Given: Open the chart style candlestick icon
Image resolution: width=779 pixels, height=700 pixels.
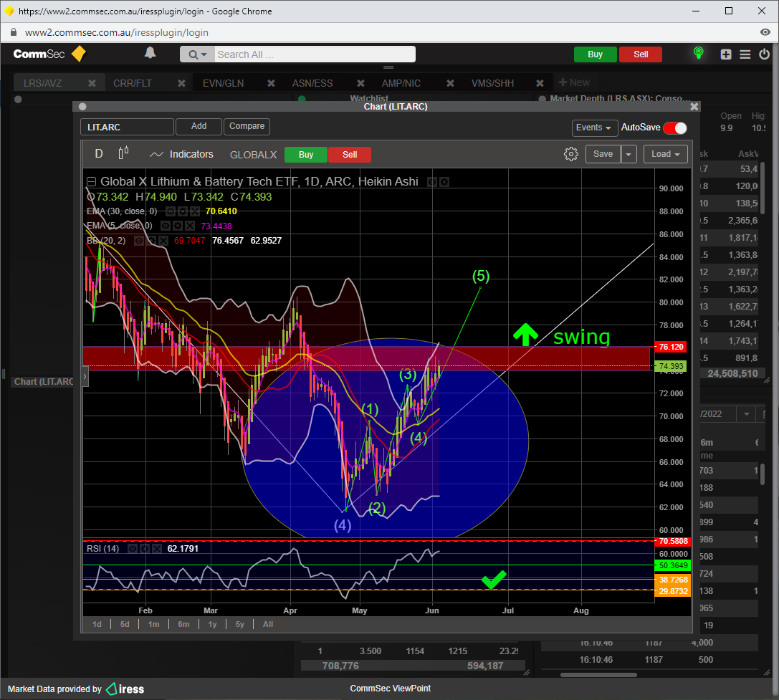Looking at the screenshot, I should click(124, 153).
